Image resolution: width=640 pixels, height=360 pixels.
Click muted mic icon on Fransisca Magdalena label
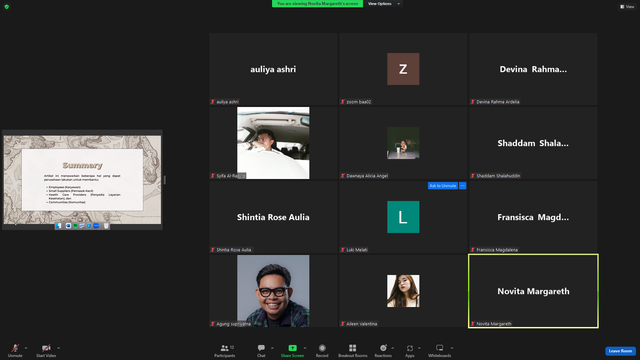(x=473, y=250)
